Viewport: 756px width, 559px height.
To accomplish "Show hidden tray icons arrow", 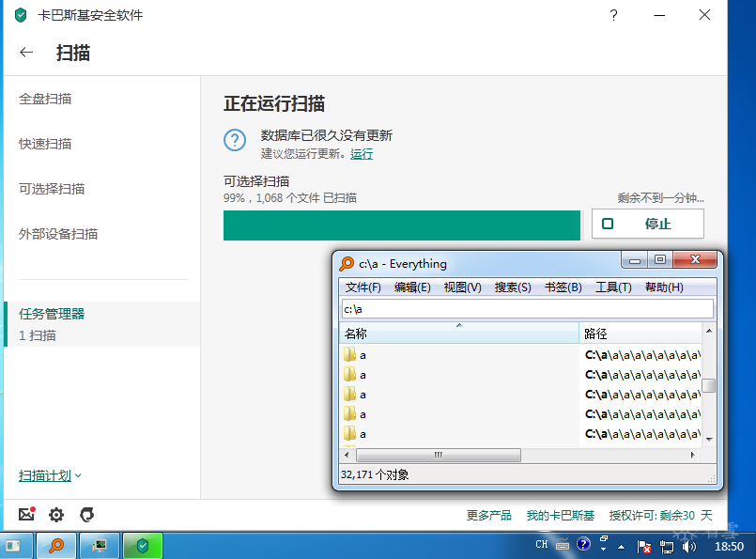I will click(x=621, y=547).
